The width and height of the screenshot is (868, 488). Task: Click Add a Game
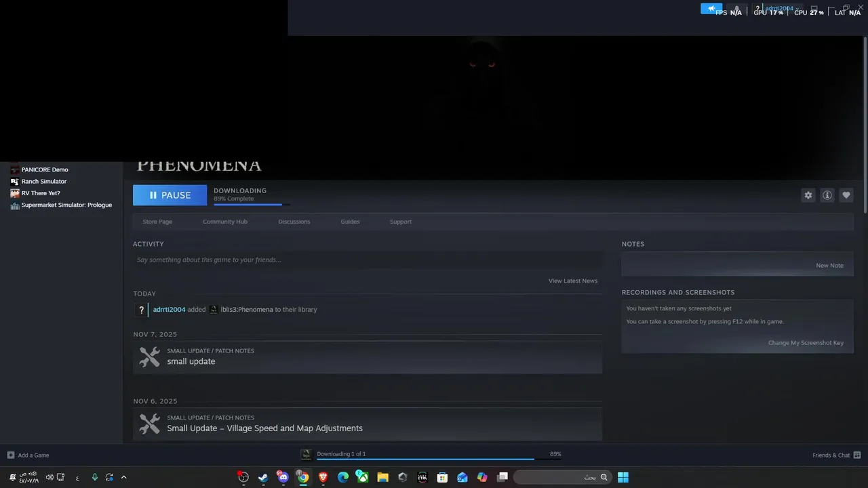click(x=28, y=455)
